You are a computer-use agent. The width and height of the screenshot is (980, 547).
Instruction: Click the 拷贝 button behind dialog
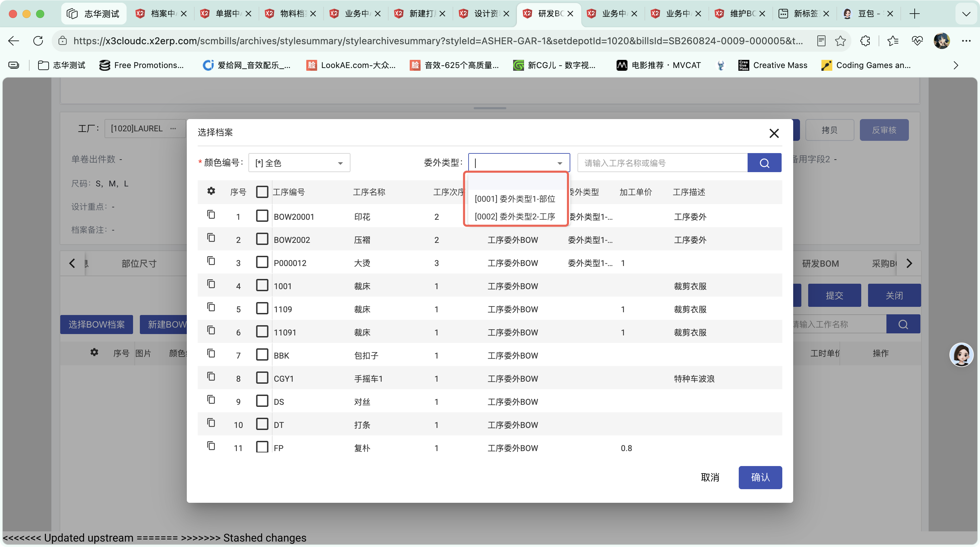829,130
